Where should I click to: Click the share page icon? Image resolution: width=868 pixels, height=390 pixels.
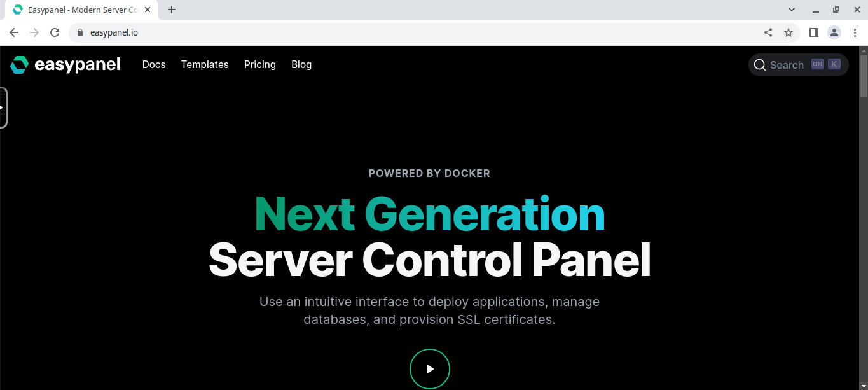pos(768,32)
